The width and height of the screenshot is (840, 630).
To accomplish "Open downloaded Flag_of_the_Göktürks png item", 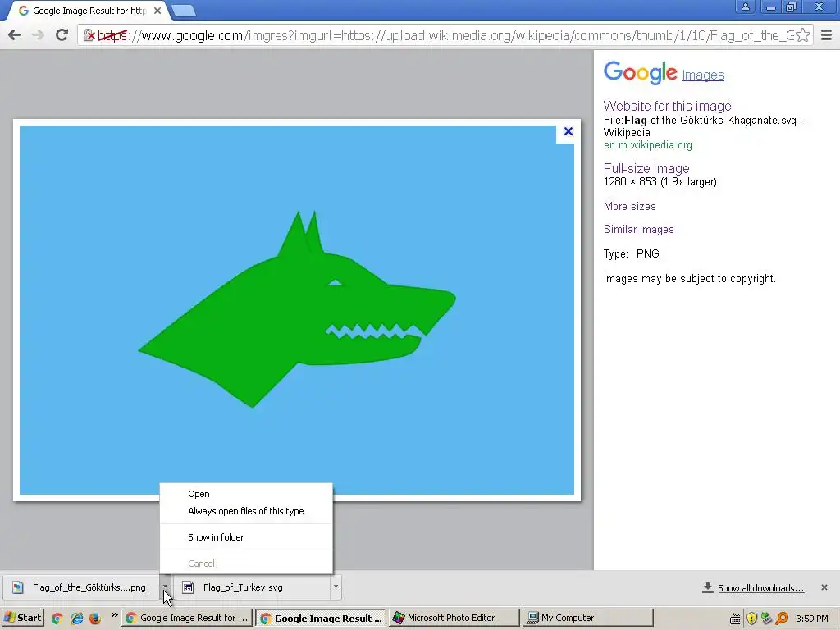I will tap(81, 587).
